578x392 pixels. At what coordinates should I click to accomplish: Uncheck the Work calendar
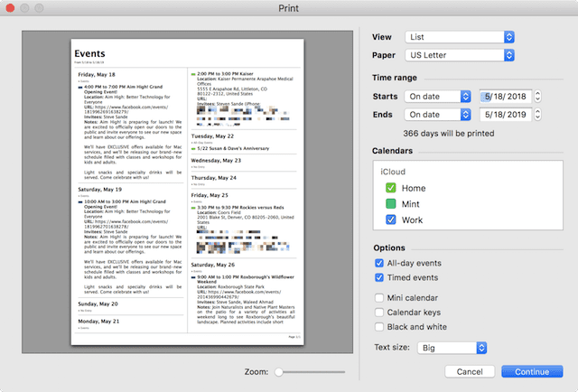click(391, 220)
